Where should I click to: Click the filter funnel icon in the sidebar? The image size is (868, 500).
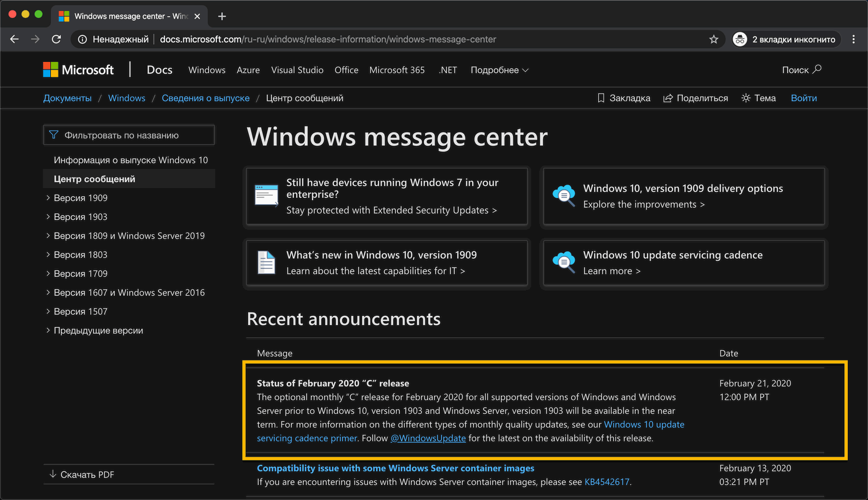coord(54,134)
